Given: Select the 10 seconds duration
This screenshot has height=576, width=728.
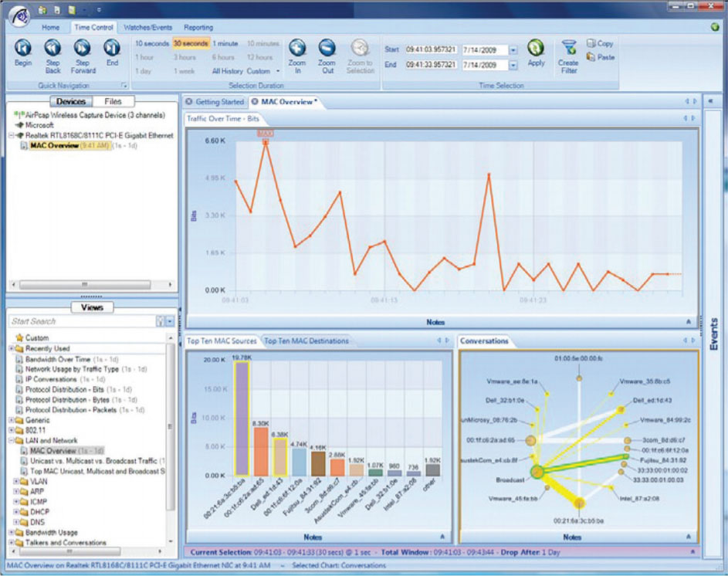Looking at the screenshot, I should tap(151, 44).
